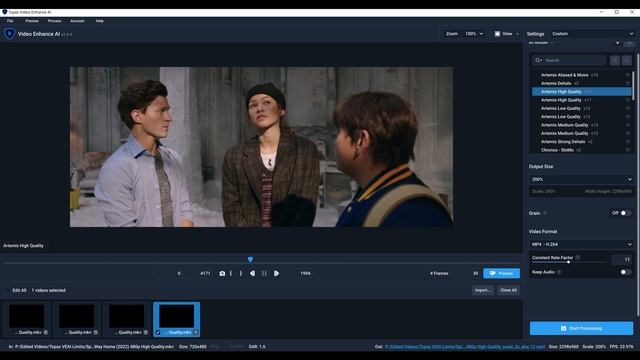Click the first square button beside model Search
The width and height of the screenshot is (640, 360).
coord(615,60)
